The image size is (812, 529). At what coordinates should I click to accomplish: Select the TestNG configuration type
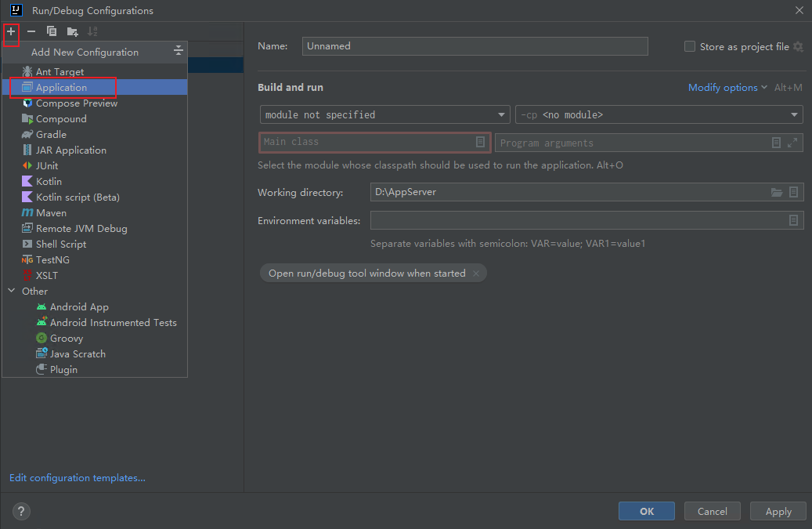pos(95,259)
